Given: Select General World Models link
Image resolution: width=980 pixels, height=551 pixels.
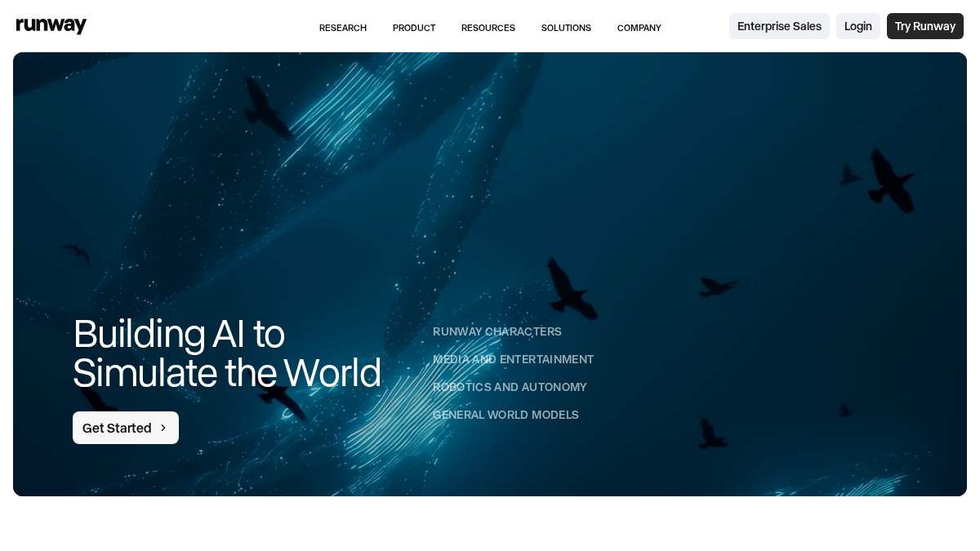Looking at the screenshot, I should click(x=506, y=415).
